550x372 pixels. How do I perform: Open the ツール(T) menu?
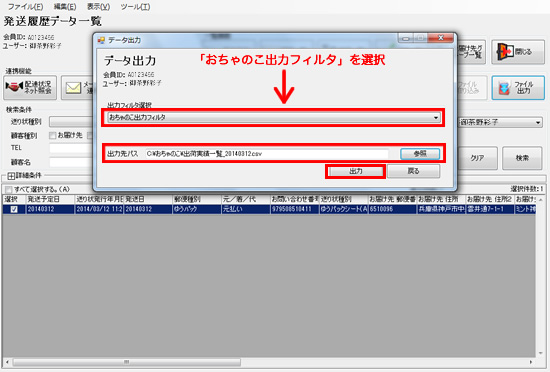(135, 7)
